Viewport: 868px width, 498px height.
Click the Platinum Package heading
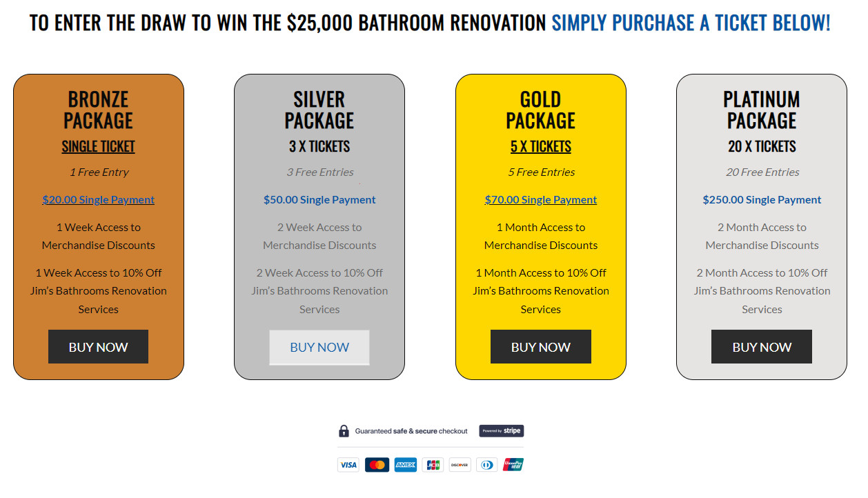[762, 110]
